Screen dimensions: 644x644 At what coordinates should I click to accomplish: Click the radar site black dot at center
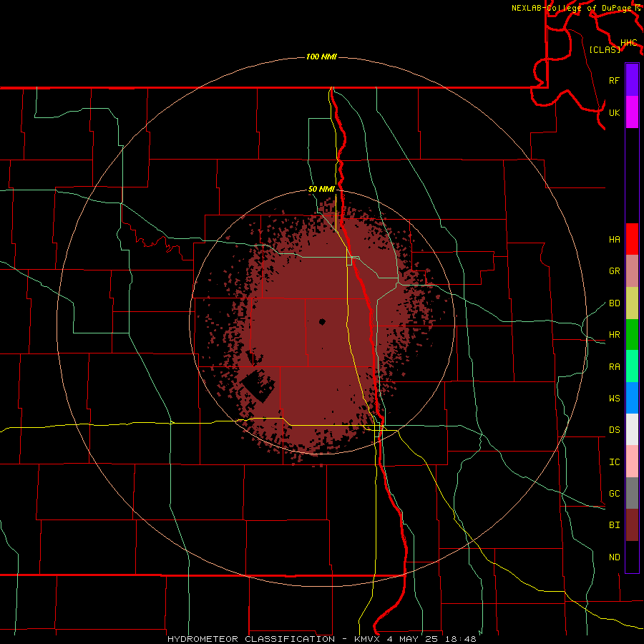322,322
